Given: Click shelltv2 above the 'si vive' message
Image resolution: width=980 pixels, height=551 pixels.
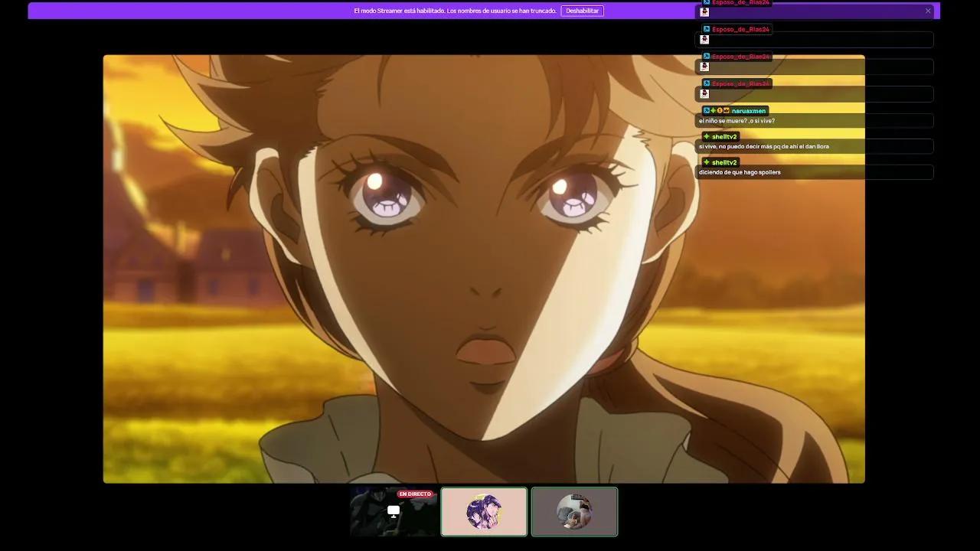Looking at the screenshot, I should 724,137.
